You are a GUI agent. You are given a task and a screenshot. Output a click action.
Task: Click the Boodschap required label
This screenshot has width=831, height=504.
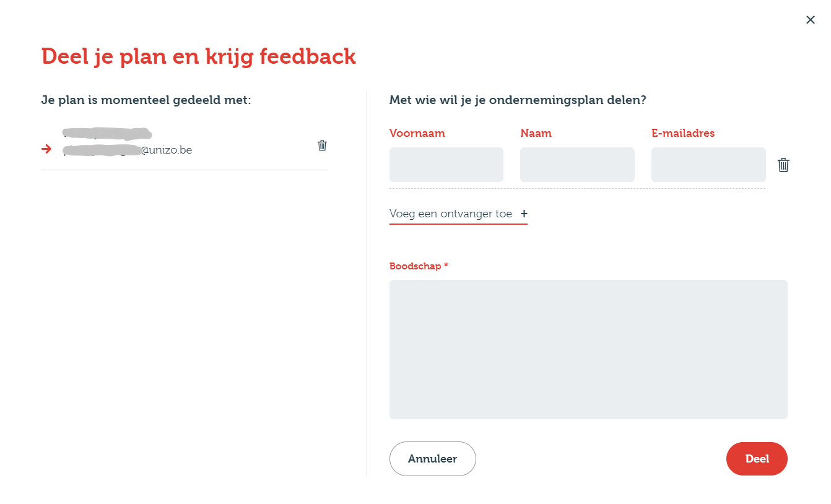pos(419,266)
